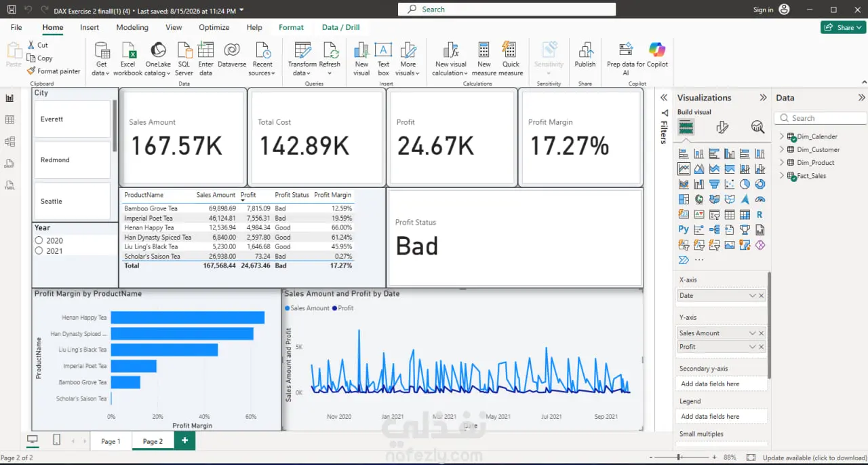Open the Data / Drill tab

click(341, 28)
